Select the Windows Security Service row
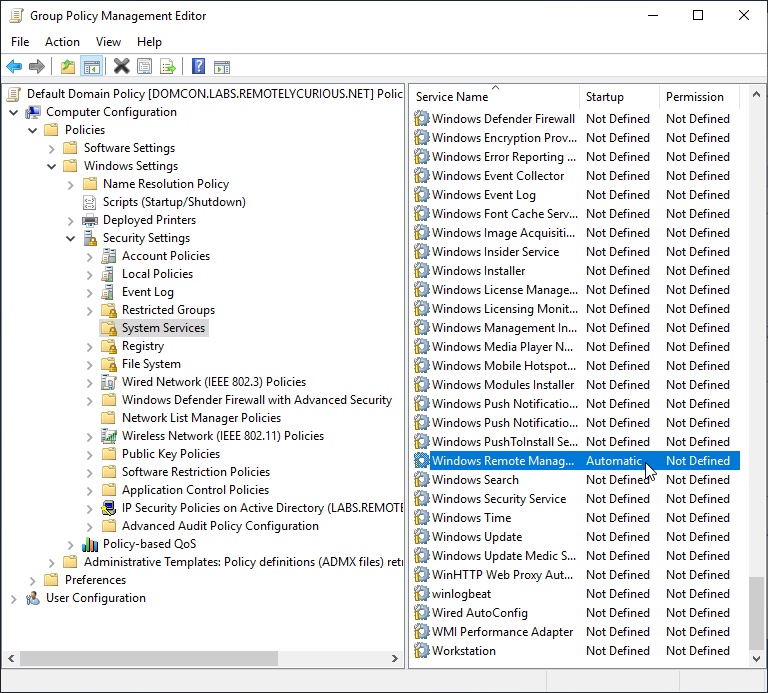This screenshot has height=693, width=768. (x=576, y=499)
